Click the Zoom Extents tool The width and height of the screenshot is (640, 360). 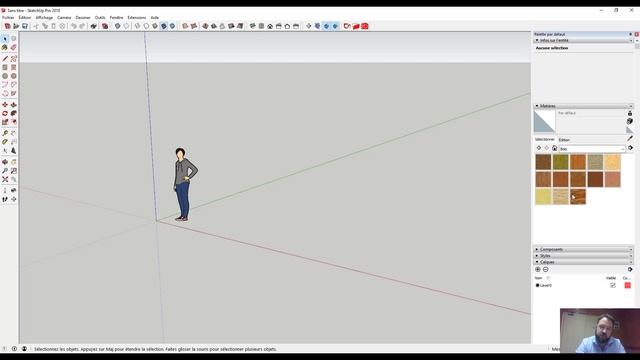(5, 179)
